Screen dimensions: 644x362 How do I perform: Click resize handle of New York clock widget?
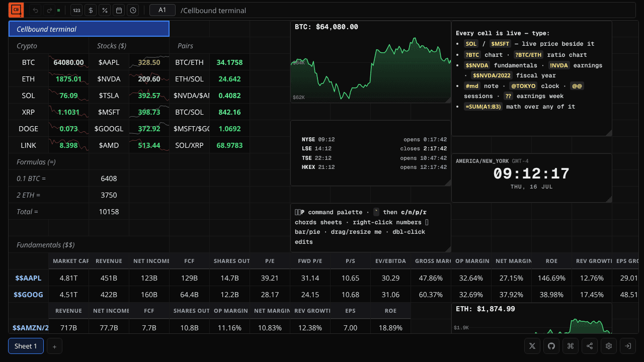(609, 199)
